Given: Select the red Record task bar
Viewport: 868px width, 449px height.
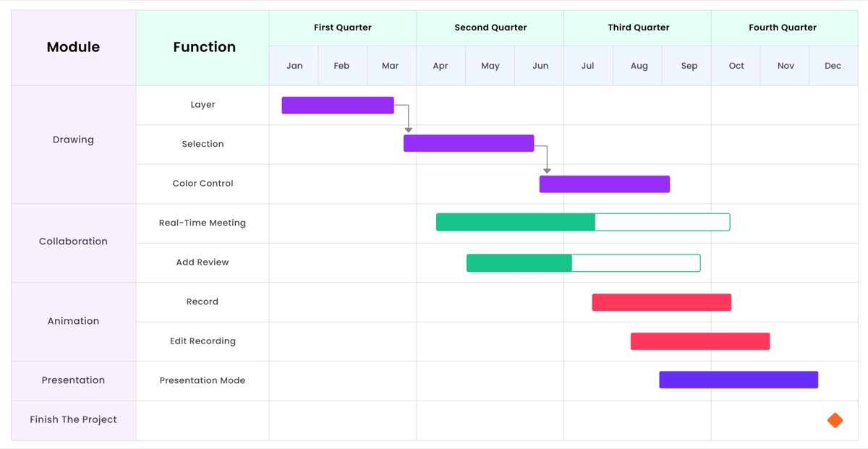Looking at the screenshot, I should click(662, 302).
